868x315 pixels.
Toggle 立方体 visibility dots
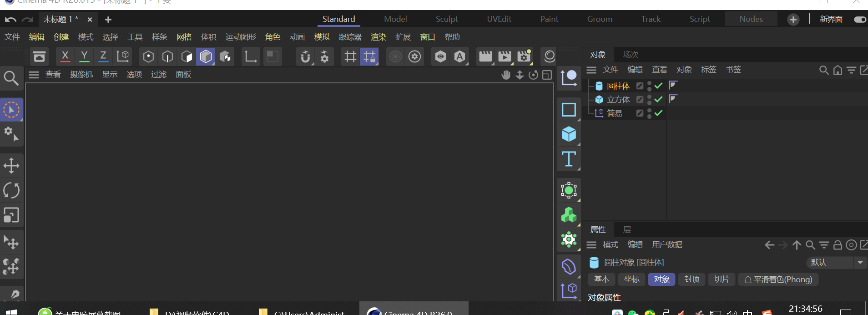point(649,100)
